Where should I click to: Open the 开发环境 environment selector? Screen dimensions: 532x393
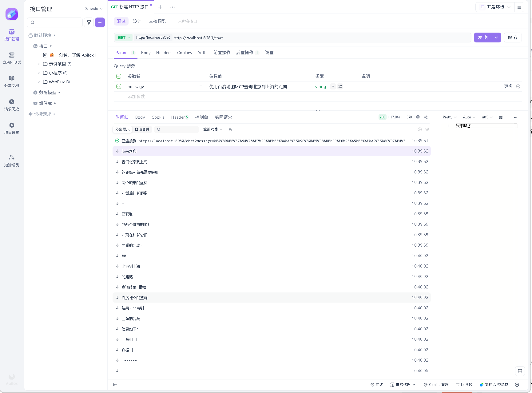click(495, 7)
